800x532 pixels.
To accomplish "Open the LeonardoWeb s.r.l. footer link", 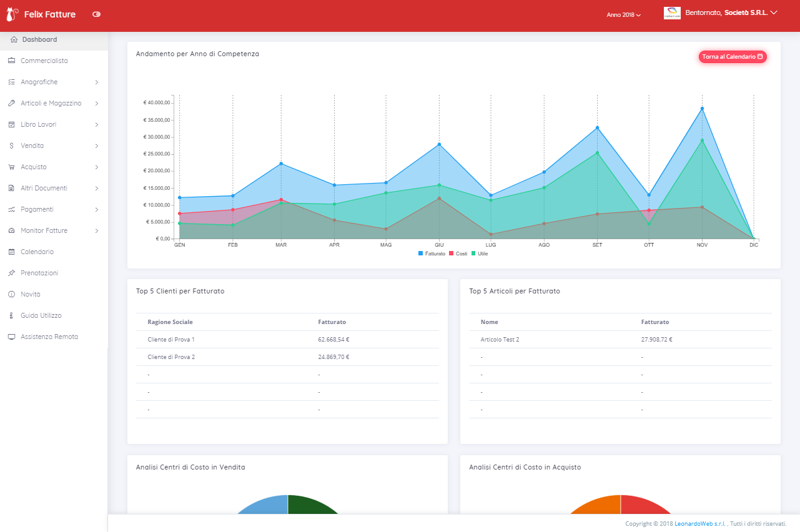I will [700, 523].
